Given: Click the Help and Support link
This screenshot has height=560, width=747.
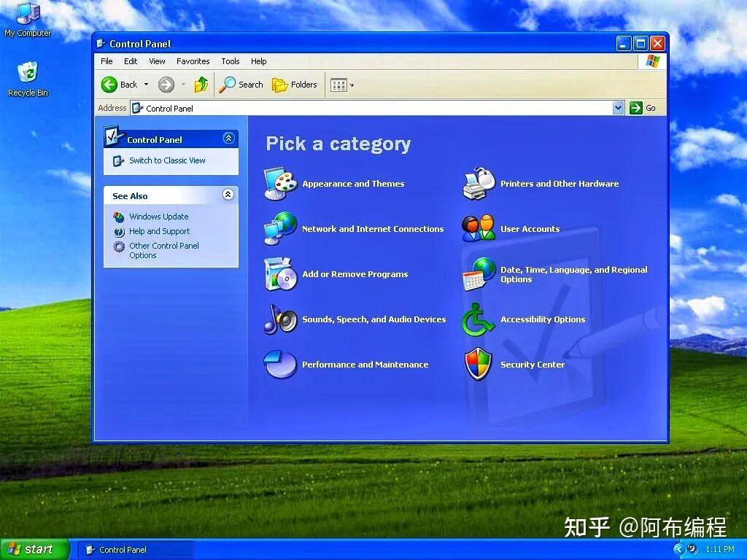Looking at the screenshot, I should 159,231.
